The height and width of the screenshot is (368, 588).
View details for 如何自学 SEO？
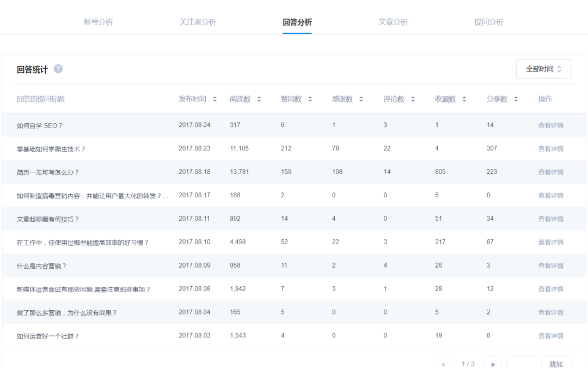[551, 125]
